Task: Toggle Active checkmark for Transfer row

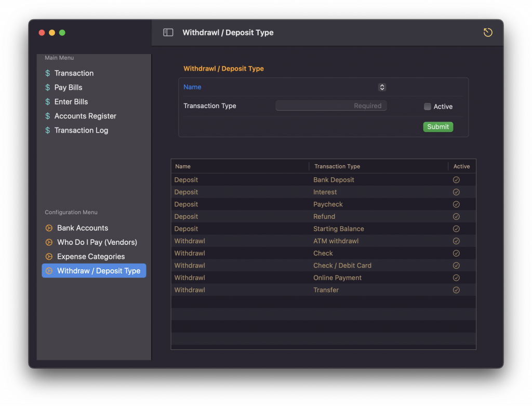Action: [456, 290]
